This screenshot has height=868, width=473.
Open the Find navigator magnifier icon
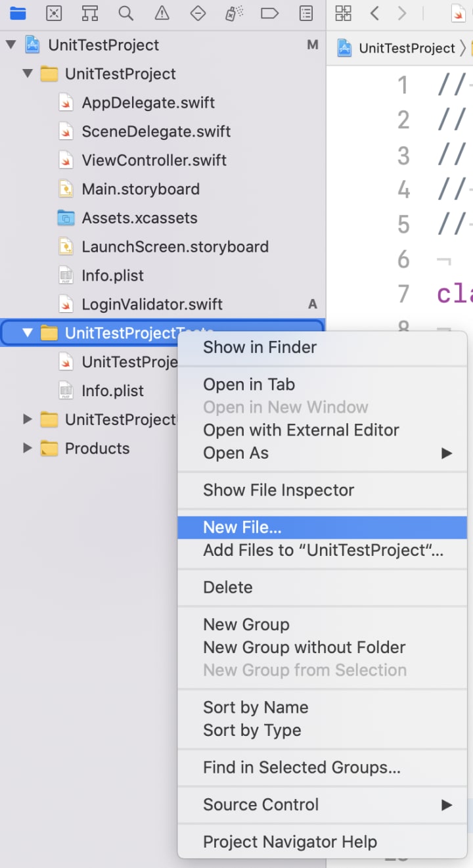click(x=125, y=13)
